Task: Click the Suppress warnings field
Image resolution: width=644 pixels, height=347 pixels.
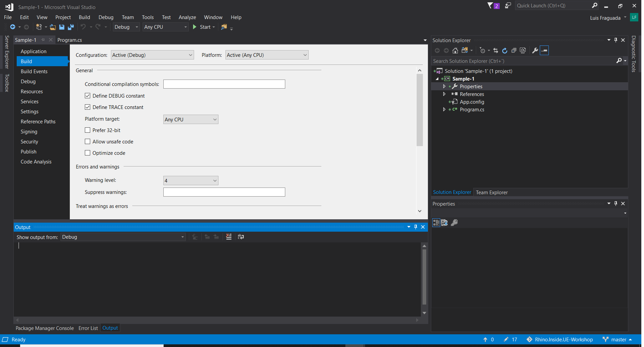Action: 224,192
